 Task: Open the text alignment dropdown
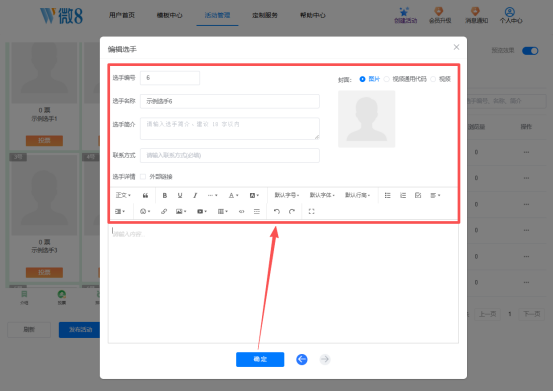[x=435, y=195]
